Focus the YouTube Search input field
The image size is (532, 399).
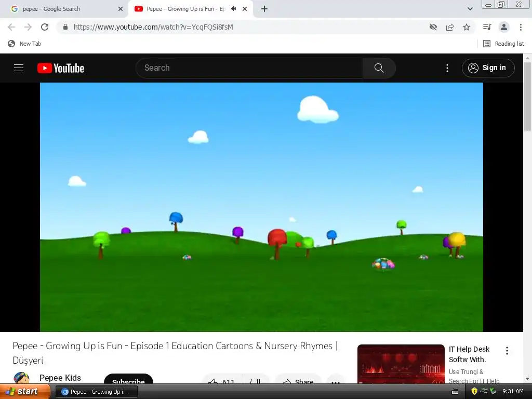(249, 68)
